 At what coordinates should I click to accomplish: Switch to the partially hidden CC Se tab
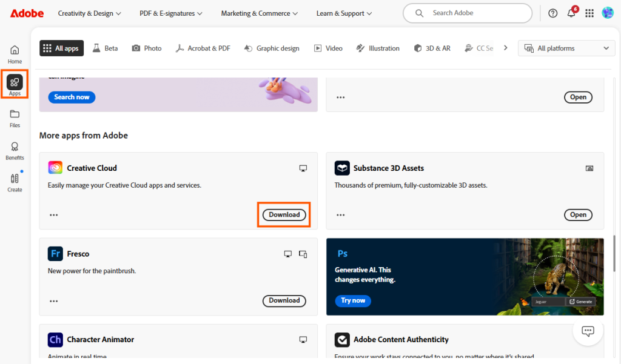pyautogui.click(x=479, y=48)
